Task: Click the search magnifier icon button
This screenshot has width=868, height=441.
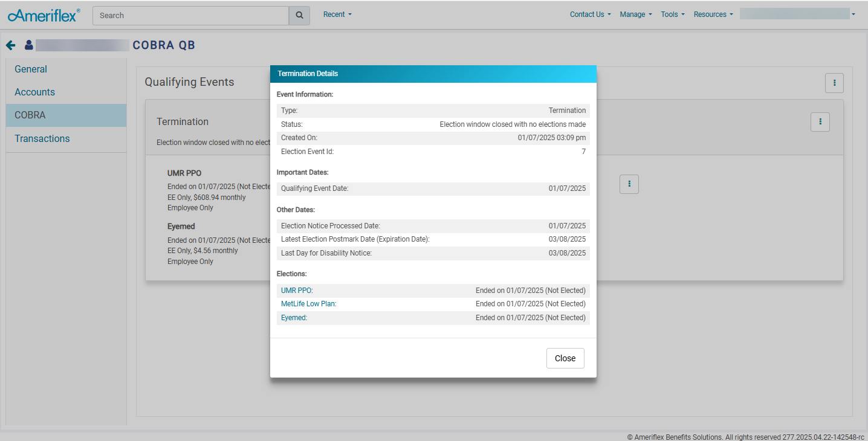Action: (x=299, y=16)
